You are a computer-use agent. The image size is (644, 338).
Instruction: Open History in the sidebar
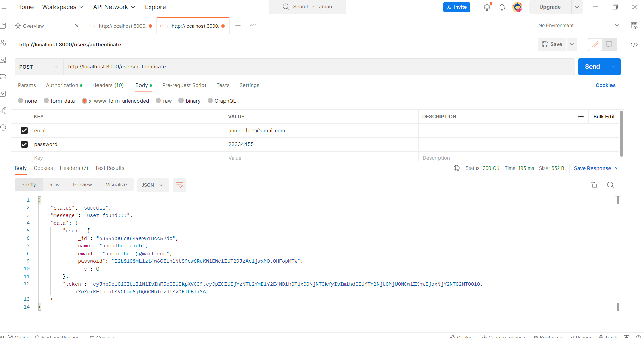tap(3, 127)
